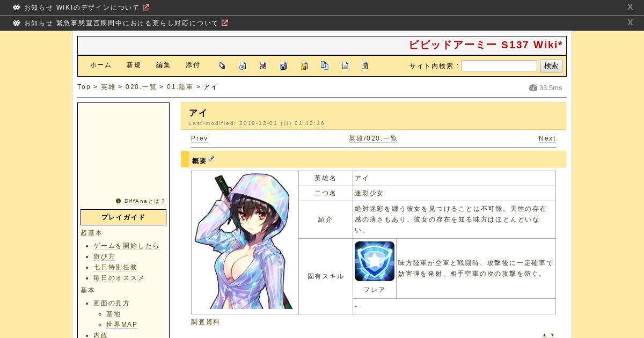Click the small up arrow below the table
Screen dimensions: 644x338
coord(544,335)
